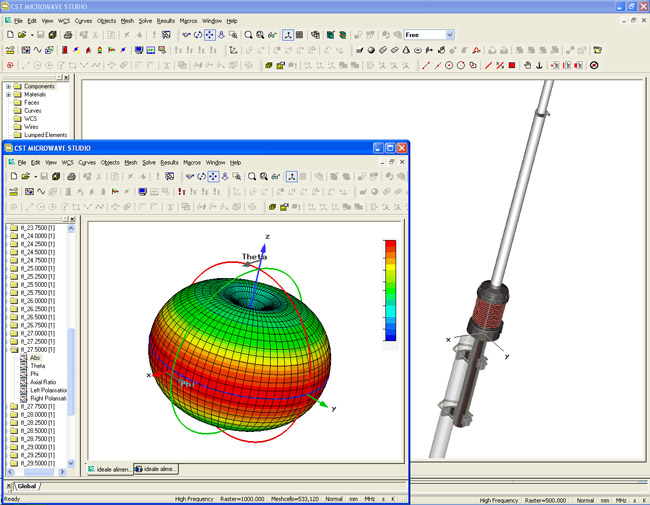This screenshot has height=505, width=650.
Task: Select the Theta far-field result item
Action: (38, 366)
